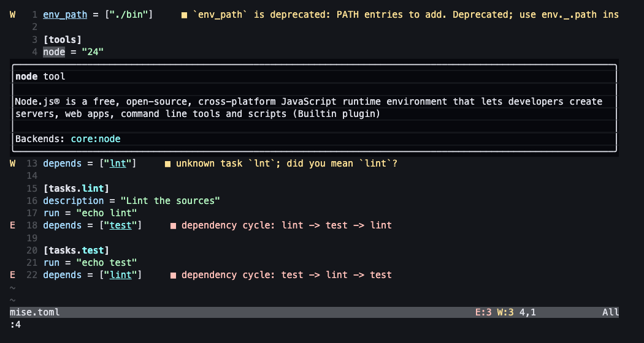Screen dimensions: 644x343
Task: Click the mise.toml filename in the status line
Action: click(35, 312)
